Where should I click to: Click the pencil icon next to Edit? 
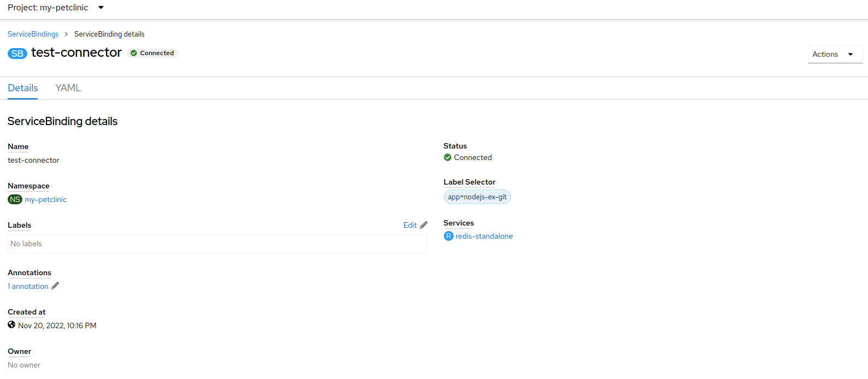(x=424, y=225)
